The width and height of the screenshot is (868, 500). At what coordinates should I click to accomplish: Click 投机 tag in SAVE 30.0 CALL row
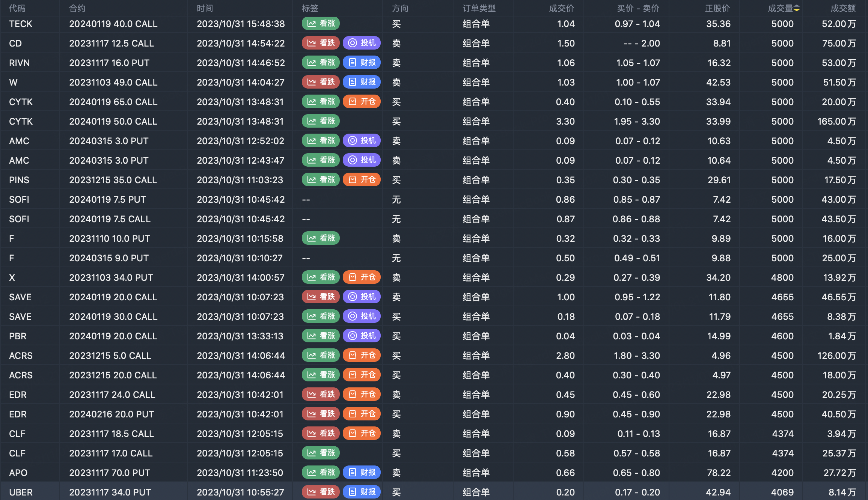pyautogui.click(x=362, y=316)
